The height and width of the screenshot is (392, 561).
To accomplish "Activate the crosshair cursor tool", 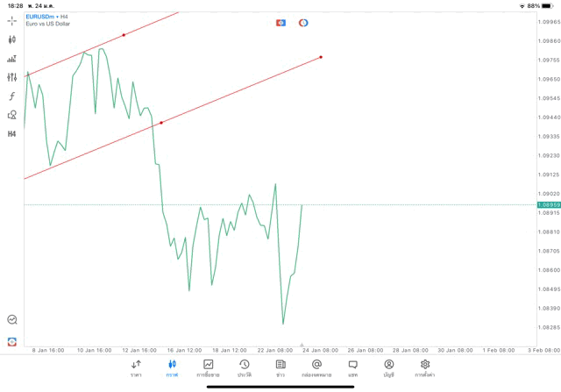I will point(11,21).
